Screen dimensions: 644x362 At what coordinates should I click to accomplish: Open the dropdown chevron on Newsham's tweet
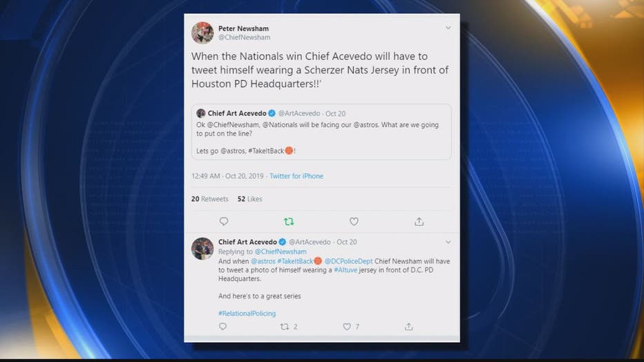click(448, 28)
